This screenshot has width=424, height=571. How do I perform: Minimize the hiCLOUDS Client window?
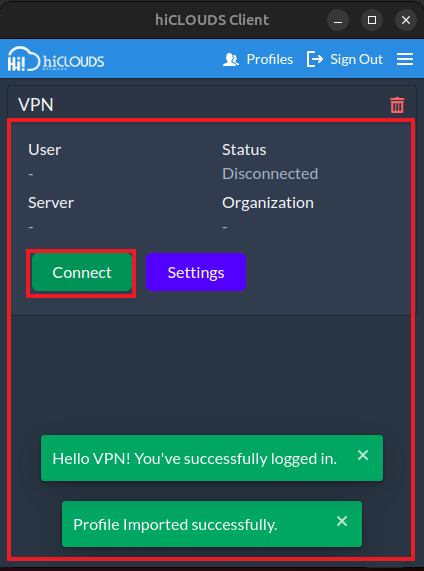[x=338, y=20]
